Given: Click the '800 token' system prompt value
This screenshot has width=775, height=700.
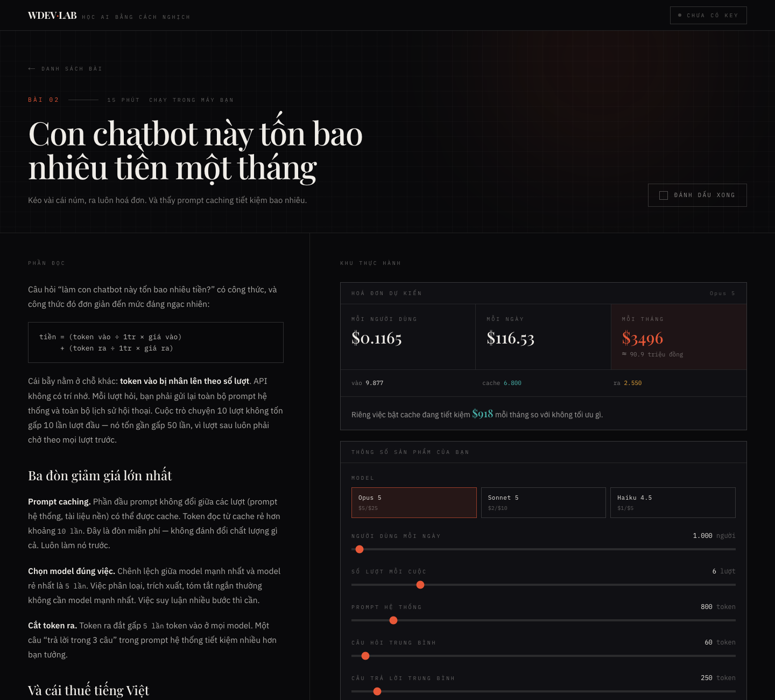Looking at the screenshot, I should [x=718, y=607].
